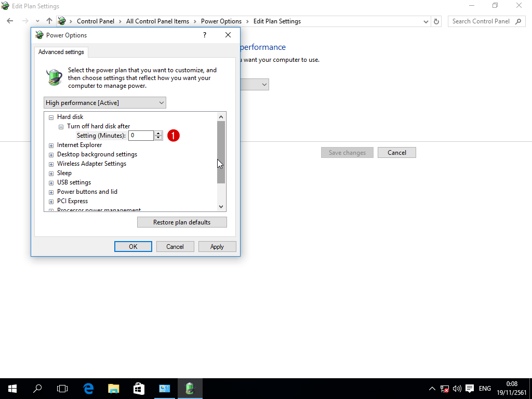Click Power Options in the breadcrumb
Screen dimensions: 532x399
(x=221, y=21)
